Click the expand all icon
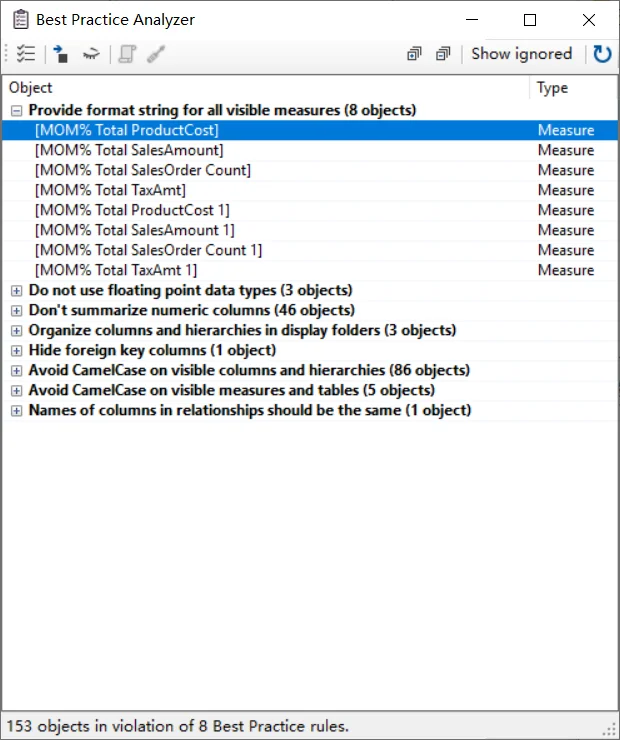Image resolution: width=620 pixels, height=740 pixels. pos(414,54)
